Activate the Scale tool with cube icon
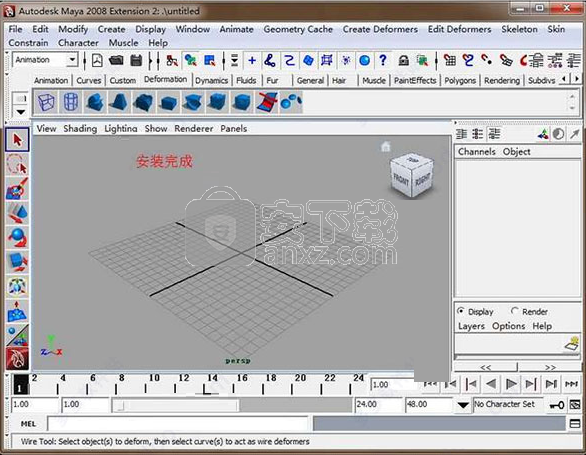This screenshot has width=586, height=455. 17,262
